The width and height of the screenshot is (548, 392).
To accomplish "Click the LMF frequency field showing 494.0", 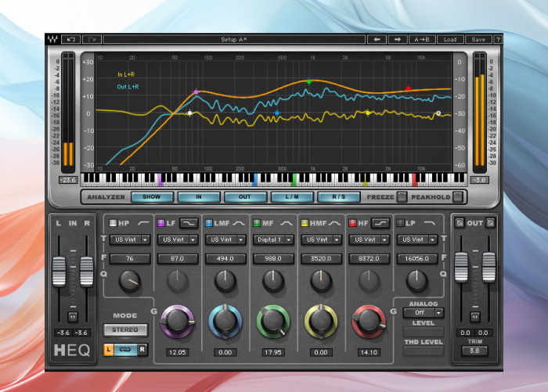I will (x=225, y=258).
